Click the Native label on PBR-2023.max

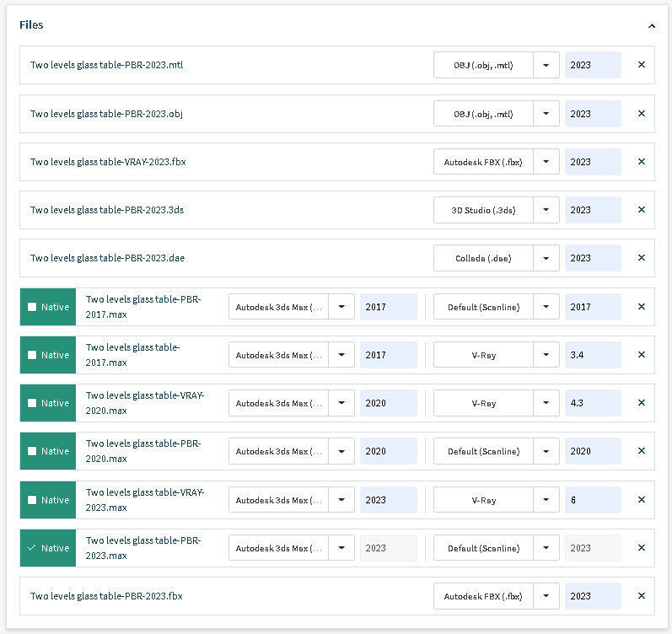click(x=55, y=548)
